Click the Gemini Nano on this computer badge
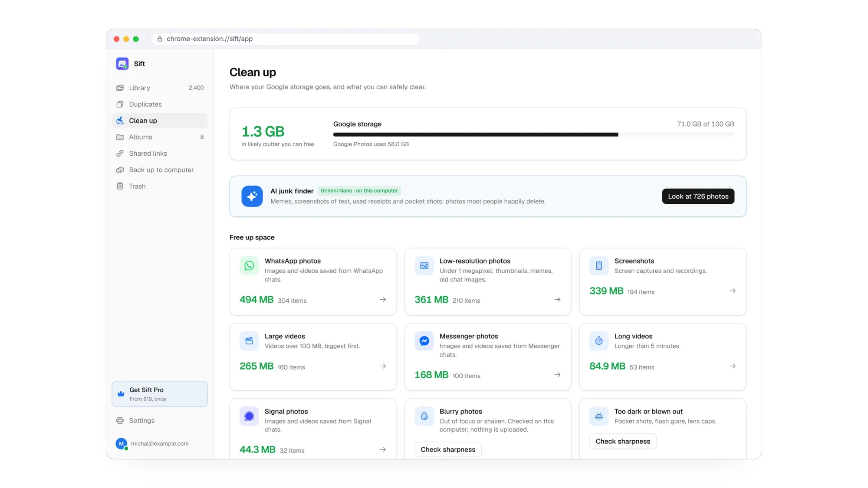This screenshot has width=868, height=488. (359, 191)
